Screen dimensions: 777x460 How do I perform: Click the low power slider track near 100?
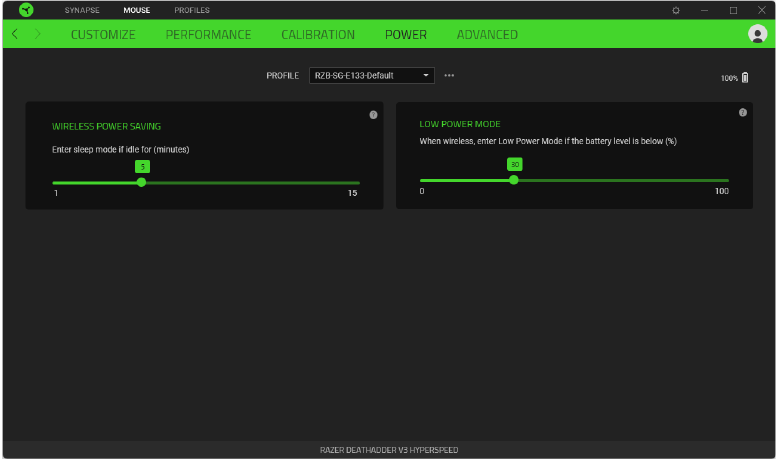[x=722, y=180]
